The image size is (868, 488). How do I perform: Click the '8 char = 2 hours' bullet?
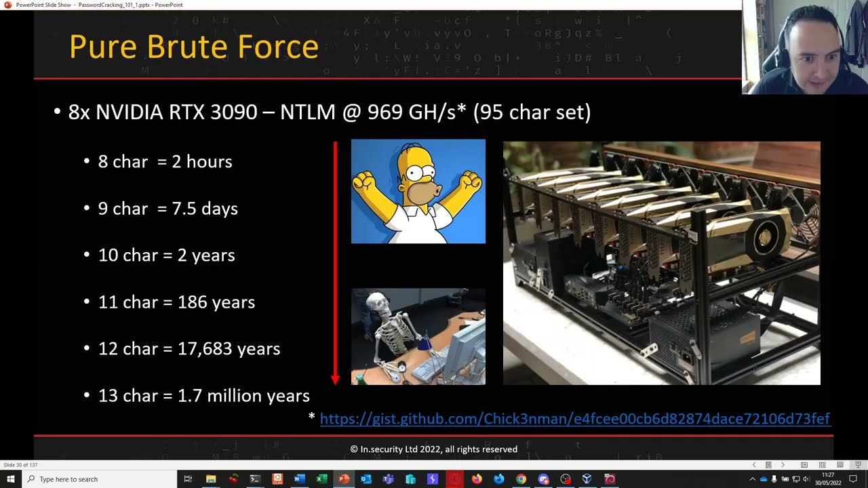(165, 161)
